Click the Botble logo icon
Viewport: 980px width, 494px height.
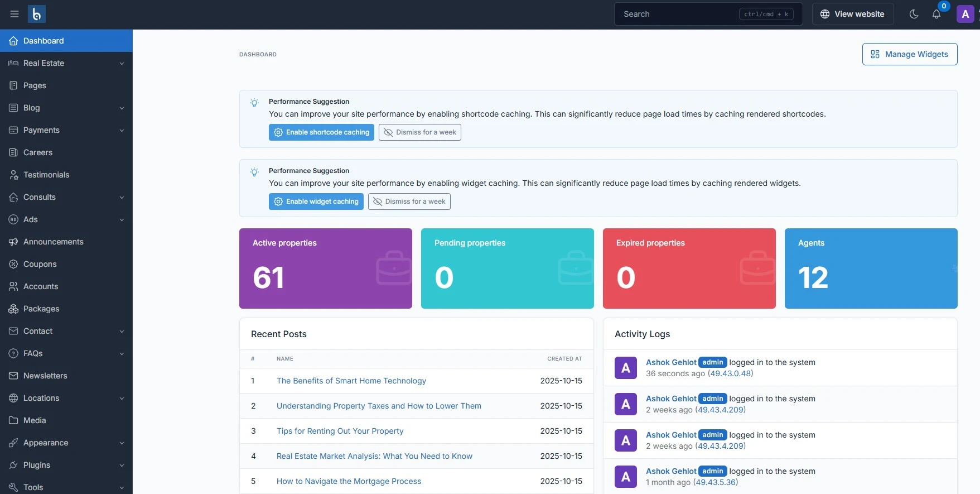point(37,14)
